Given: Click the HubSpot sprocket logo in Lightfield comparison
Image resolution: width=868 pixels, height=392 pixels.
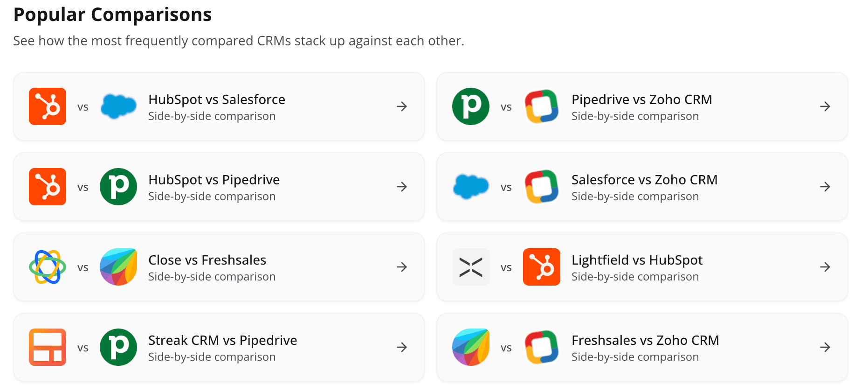Looking at the screenshot, I should (542, 267).
